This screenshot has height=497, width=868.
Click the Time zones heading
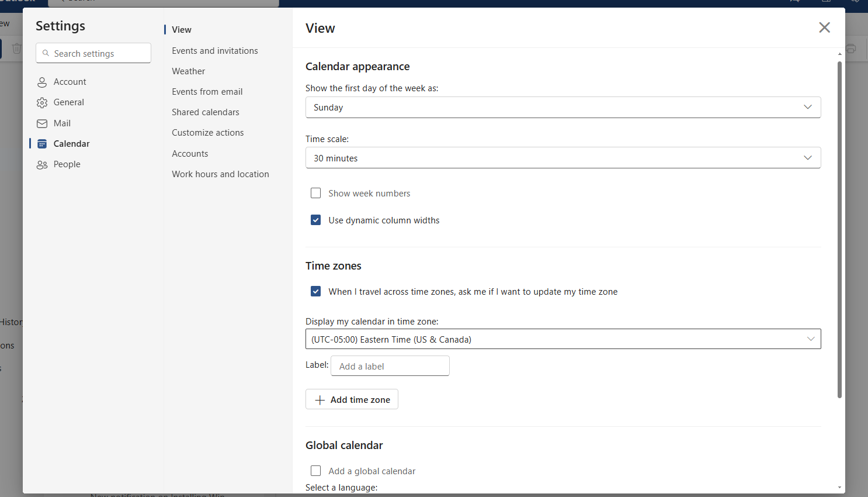click(x=334, y=266)
